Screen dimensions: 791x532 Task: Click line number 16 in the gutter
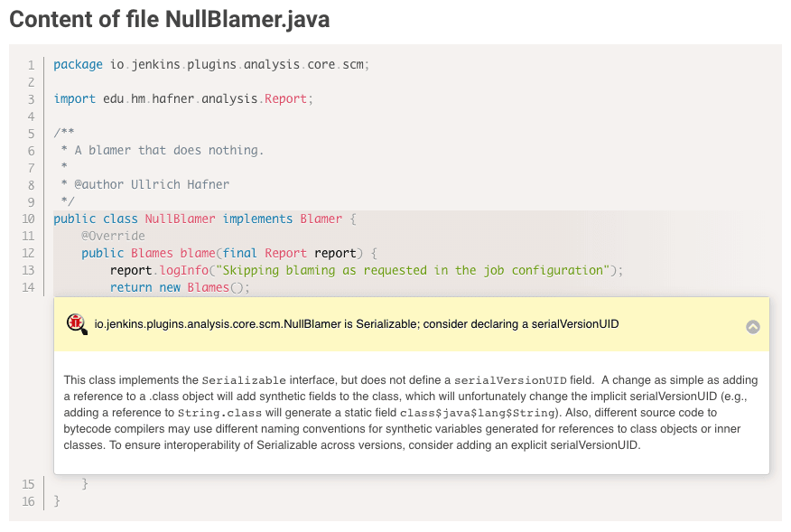28,500
